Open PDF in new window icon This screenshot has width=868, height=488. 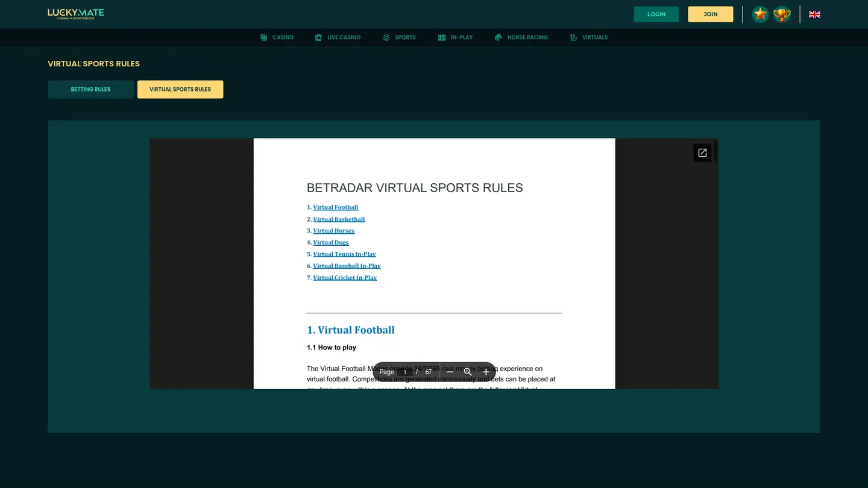[702, 153]
